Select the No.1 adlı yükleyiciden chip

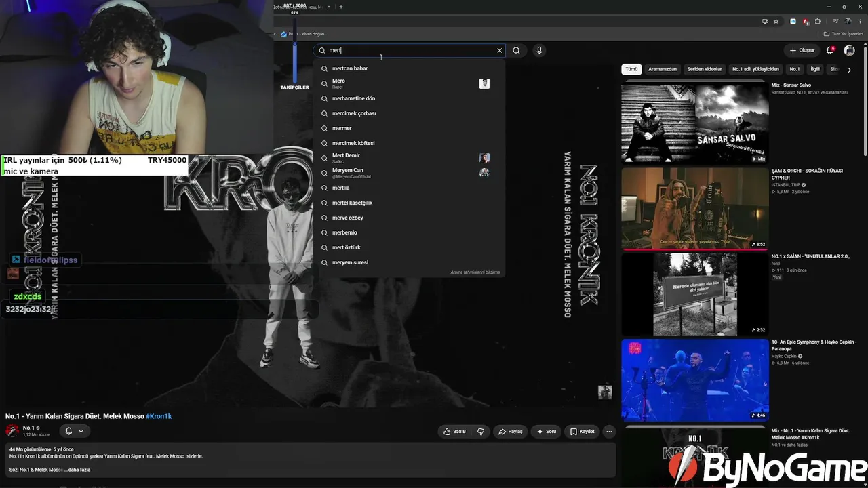click(755, 69)
